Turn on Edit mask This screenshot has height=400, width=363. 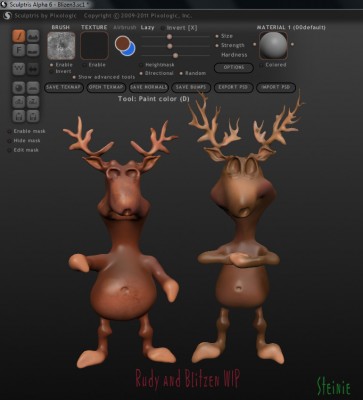pyautogui.click(x=23, y=150)
